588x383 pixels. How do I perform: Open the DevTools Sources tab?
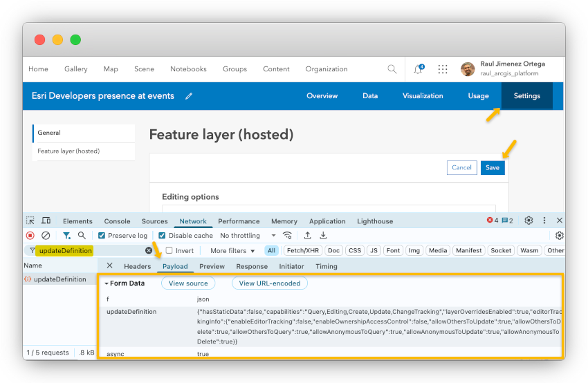click(x=154, y=221)
